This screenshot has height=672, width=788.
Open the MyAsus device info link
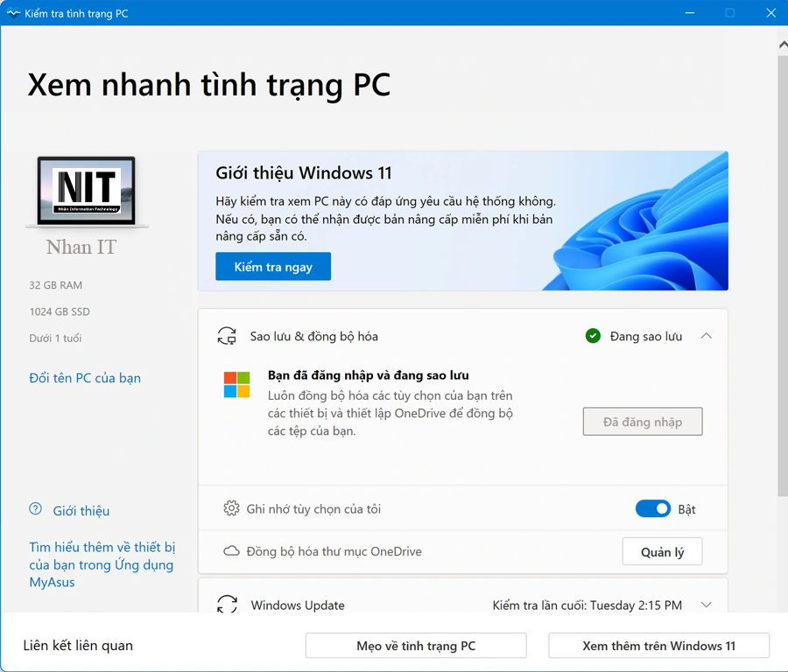click(x=102, y=564)
